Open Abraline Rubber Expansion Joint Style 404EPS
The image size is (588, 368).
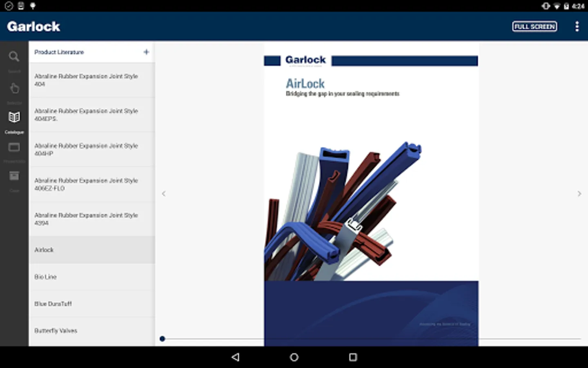[x=92, y=115]
